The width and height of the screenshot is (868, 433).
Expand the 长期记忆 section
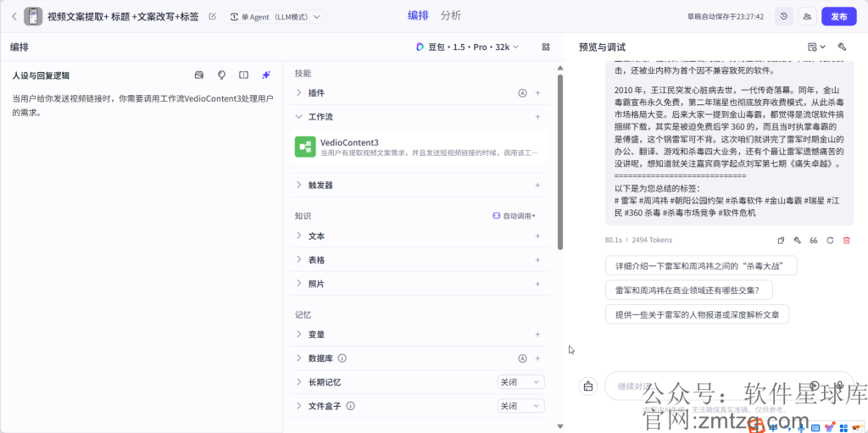pos(299,382)
